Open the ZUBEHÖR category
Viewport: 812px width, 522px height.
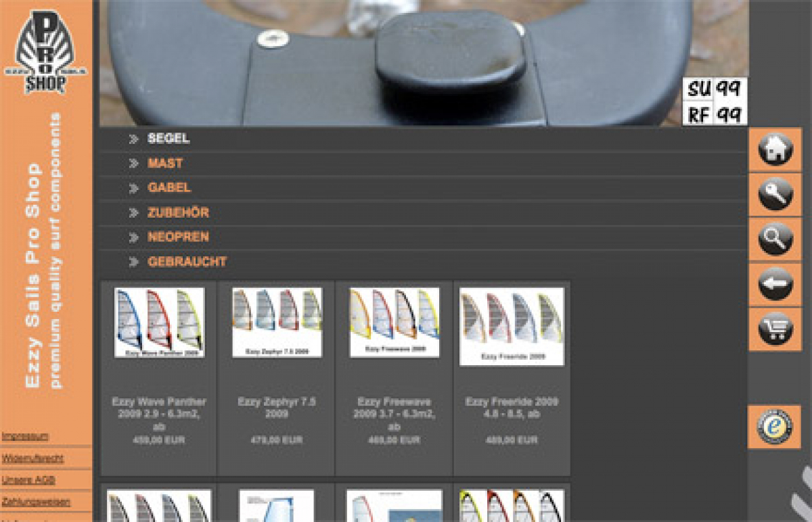(179, 212)
